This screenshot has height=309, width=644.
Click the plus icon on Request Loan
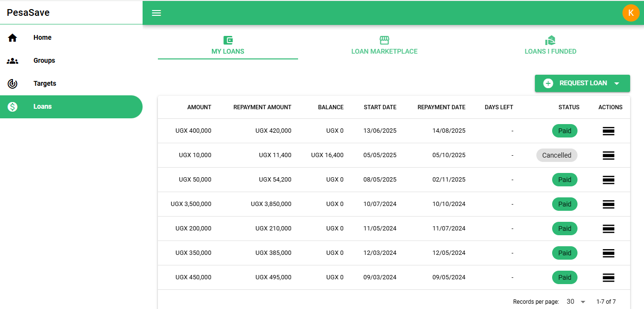[548, 83]
